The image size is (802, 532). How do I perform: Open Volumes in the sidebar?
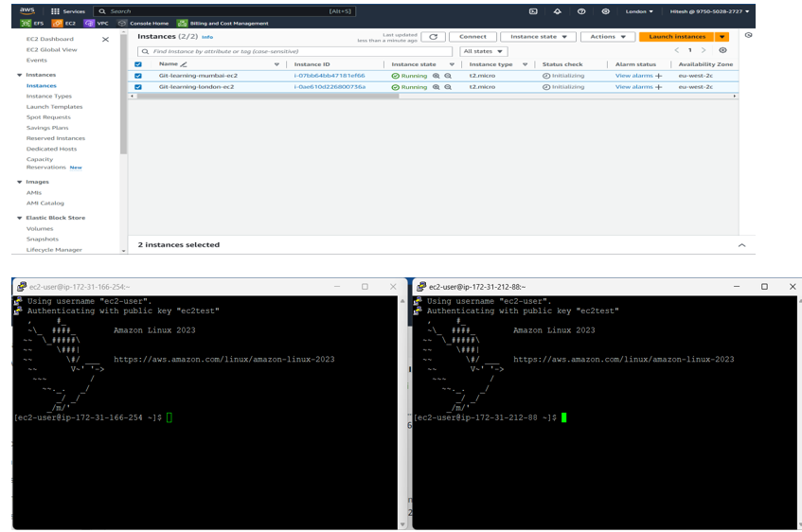tap(40, 229)
